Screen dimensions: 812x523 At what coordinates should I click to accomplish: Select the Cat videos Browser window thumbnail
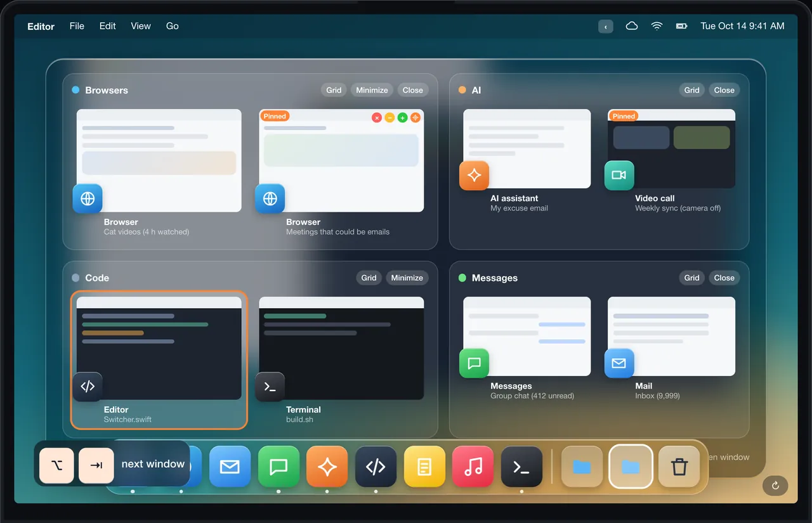(x=159, y=160)
